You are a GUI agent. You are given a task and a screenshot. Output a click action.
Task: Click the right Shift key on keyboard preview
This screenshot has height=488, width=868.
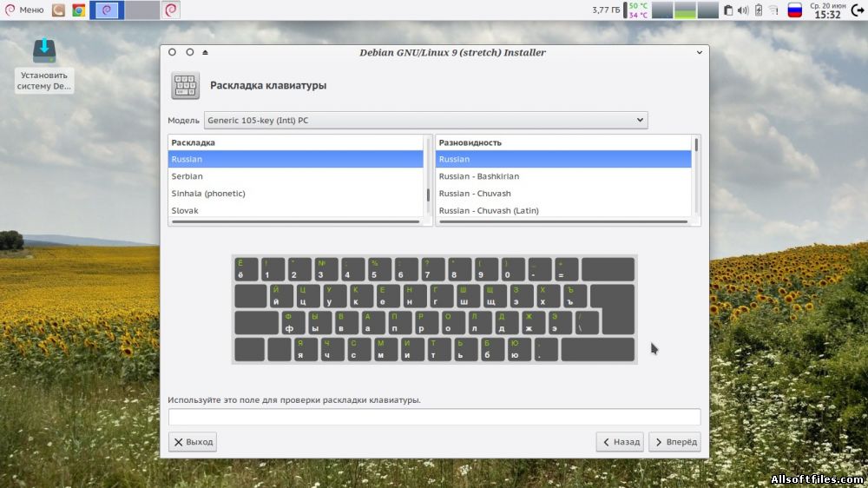click(x=598, y=350)
